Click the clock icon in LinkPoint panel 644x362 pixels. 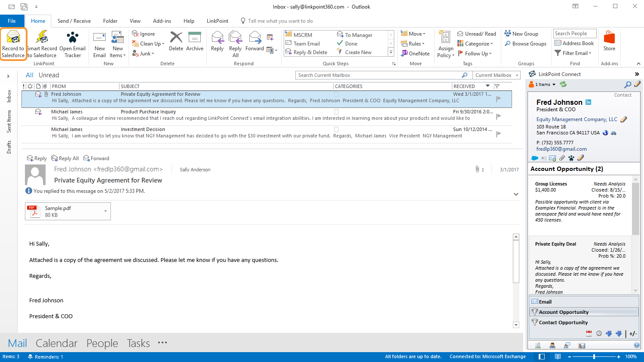point(599,333)
